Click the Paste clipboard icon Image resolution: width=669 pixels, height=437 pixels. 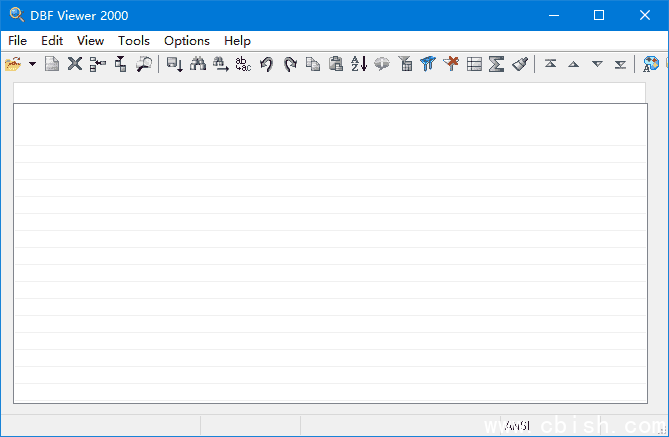click(x=336, y=64)
